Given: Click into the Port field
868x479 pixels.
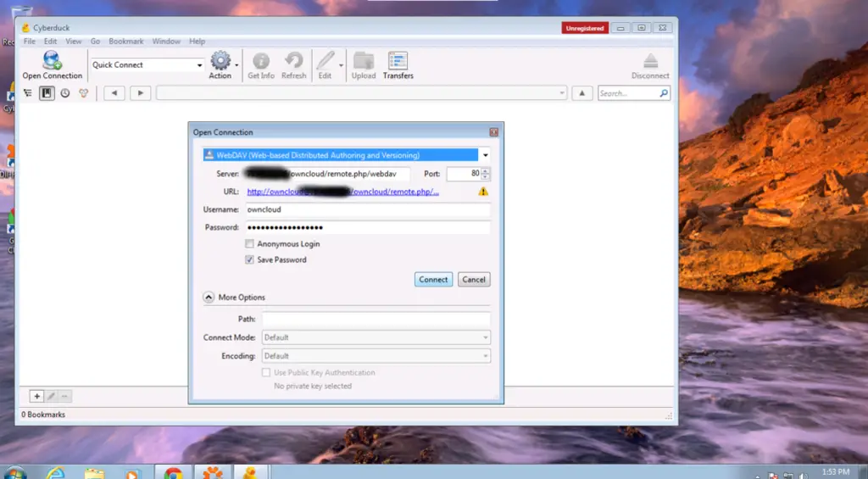Looking at the screenshot, I should coord(464,174).
